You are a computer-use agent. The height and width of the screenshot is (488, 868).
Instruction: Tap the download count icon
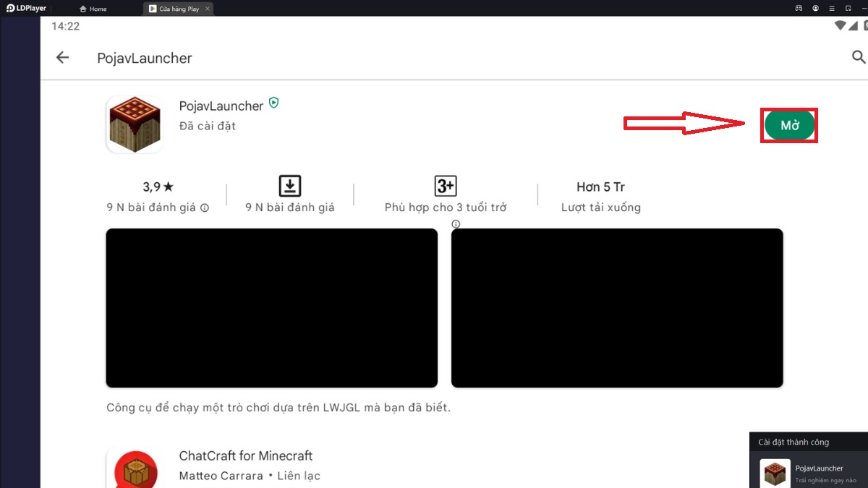(289, 186)
